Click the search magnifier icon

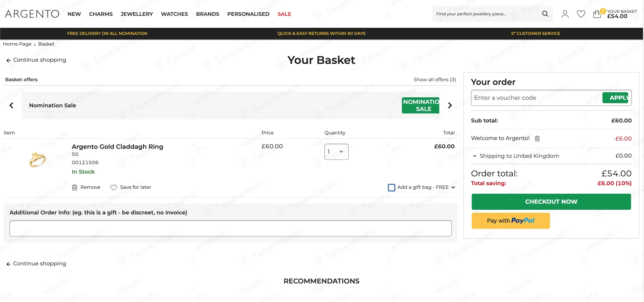tap(545, 14)
